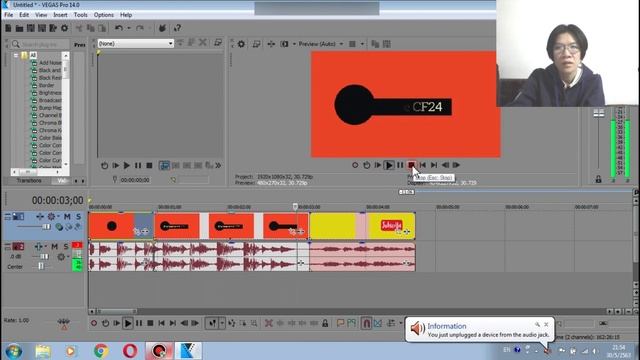
Task: Mute the video track with M
Action: pos(67,216)
